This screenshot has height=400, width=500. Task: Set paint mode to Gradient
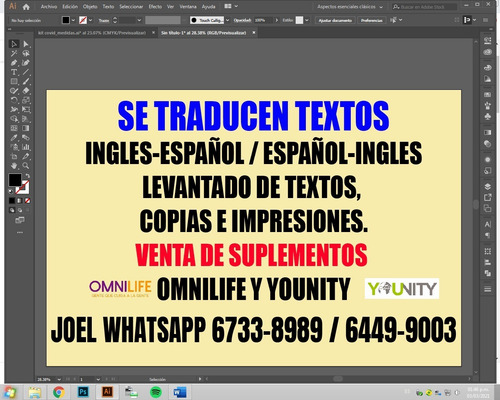coord(20,201)
